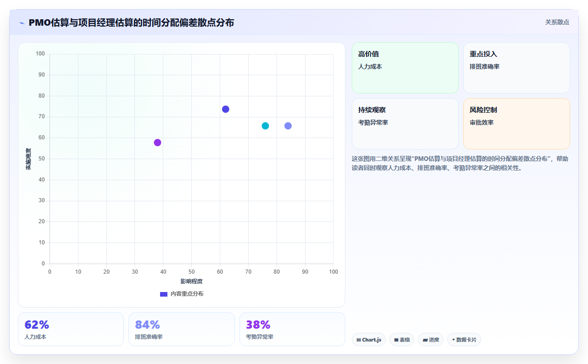Click the violet scatter point near 38
Screen dimensions: 588x364
(157, 143)
